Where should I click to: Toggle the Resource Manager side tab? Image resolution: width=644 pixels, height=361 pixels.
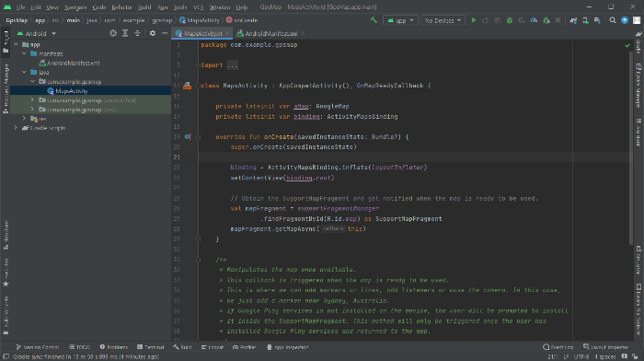click(6, 88)
